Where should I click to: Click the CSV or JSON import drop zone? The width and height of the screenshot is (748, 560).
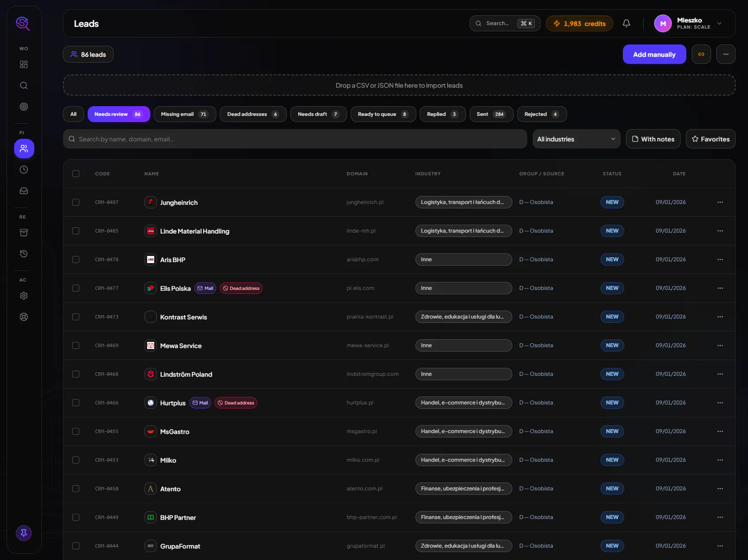coord(399,85)
